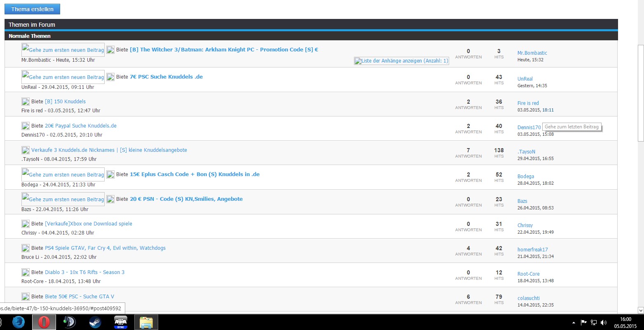This screenshot has width=644, height=330.
Task: Click first-new-post icon in 15€ Eplus thread
Action: [x=63, y=174]
